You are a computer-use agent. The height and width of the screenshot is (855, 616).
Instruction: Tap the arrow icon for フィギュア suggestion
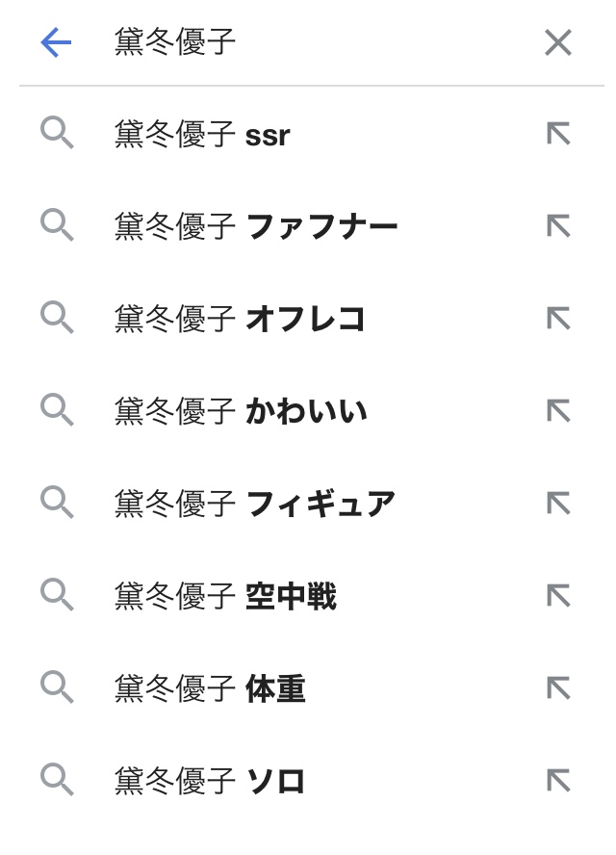tap(558, 504)
